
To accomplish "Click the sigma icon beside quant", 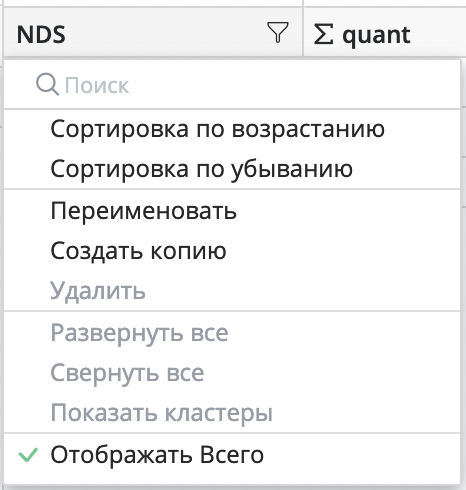I will tap(323, 34).
